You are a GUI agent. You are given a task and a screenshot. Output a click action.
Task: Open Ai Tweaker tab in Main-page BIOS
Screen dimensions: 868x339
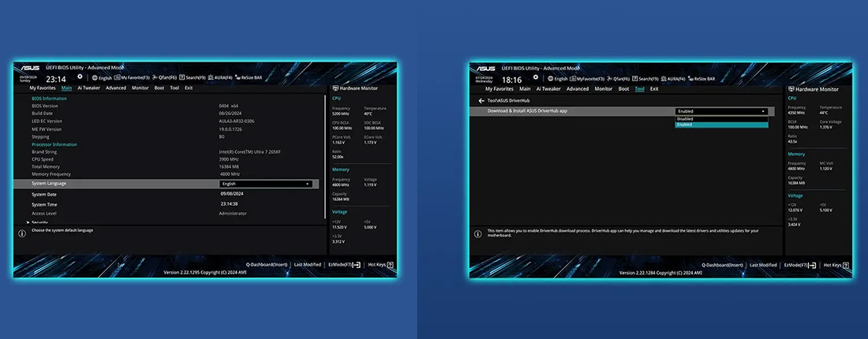coord(88,88)
